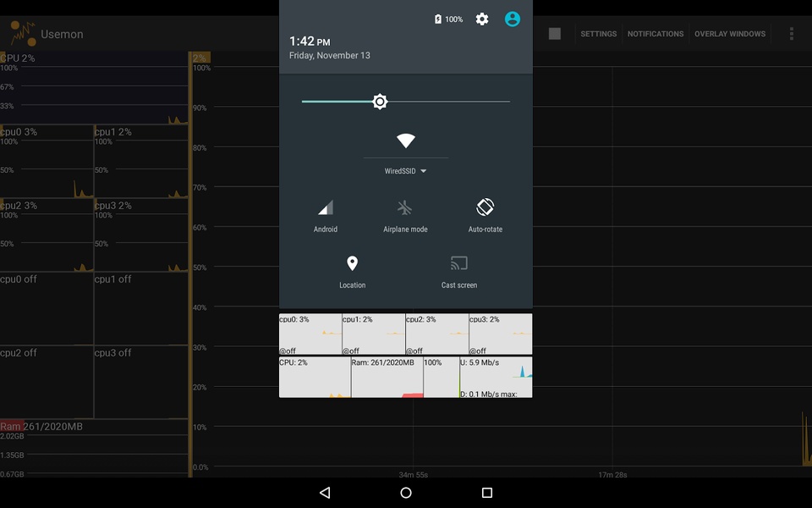The image size is (812, 508).
Task: Select the cpu1 off frequency panel
Action: [141, 309]
